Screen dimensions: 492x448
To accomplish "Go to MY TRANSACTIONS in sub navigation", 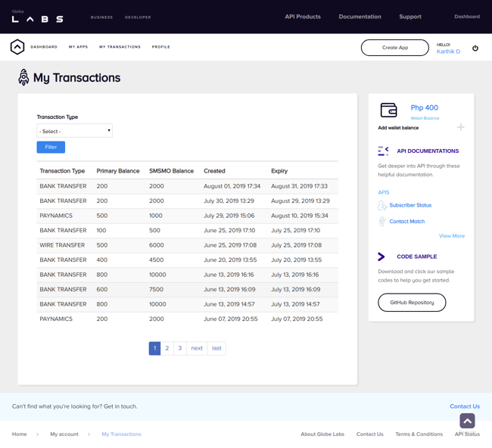I will coord(120,47).
